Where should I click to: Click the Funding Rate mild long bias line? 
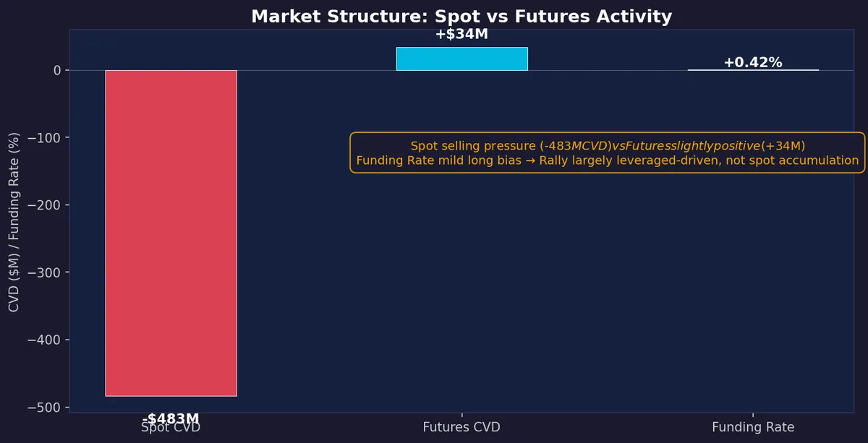(608, 160)
